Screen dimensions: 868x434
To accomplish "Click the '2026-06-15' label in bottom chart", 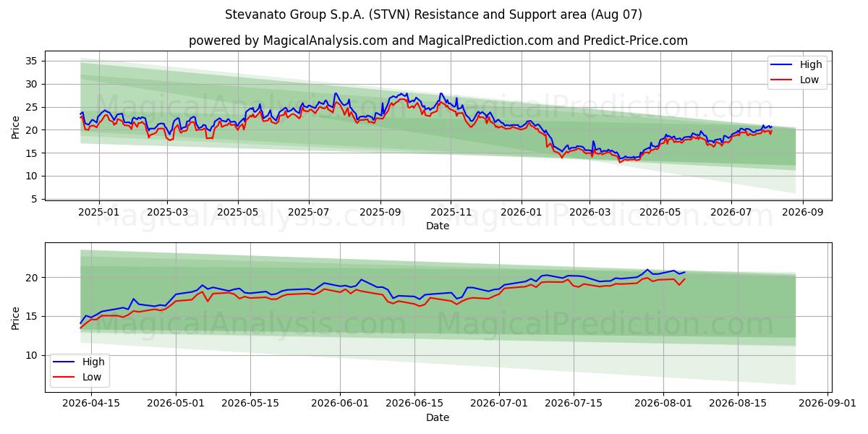I will [x=415, y=403].
